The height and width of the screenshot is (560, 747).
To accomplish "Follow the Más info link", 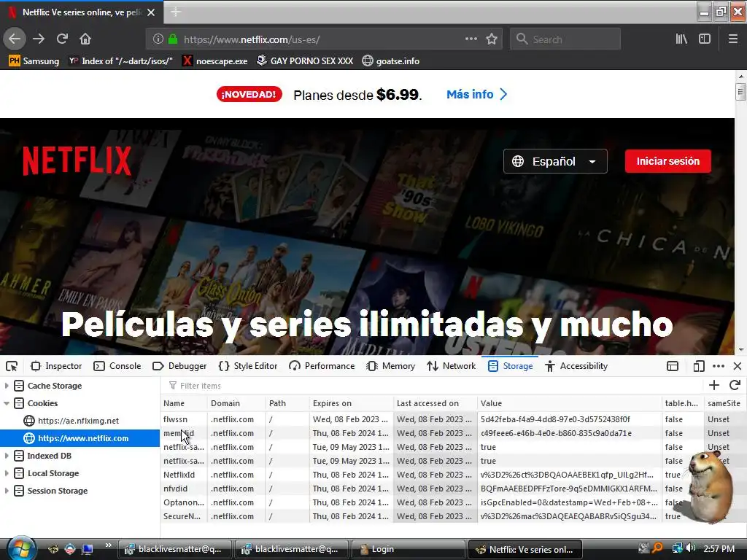I will [x=476, y=94].
